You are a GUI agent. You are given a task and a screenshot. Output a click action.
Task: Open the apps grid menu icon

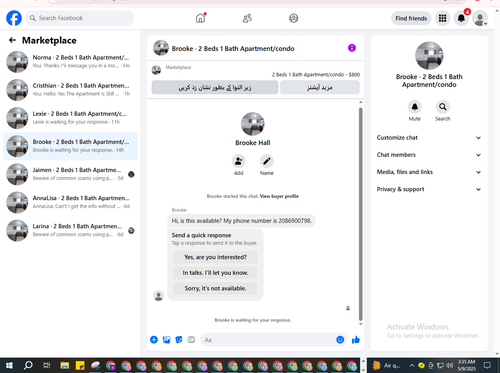(442, 18)
